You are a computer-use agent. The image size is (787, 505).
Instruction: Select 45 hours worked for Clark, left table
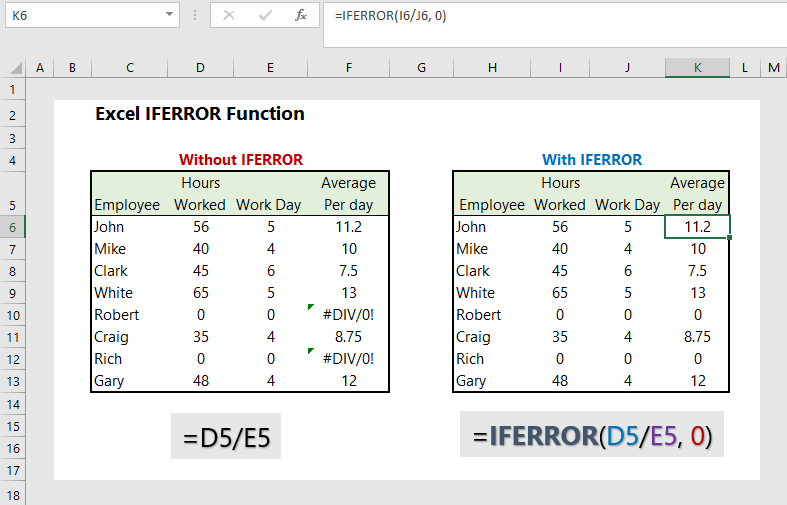pyautogui.click(x=200, y=271)
